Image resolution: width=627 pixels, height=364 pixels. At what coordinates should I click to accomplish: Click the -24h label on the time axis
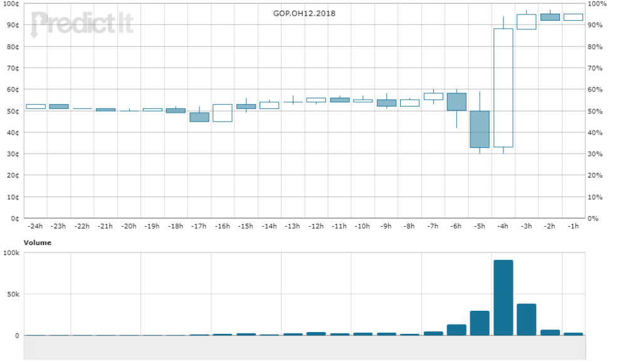pyautogui.click(x=36, y=225)
